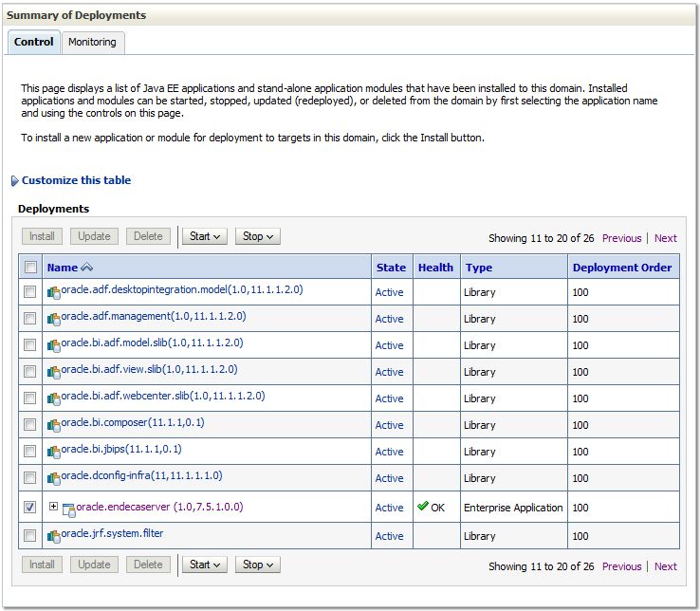
Task: Check the oracle.dconfig-infra row checkbox
Action: (30, 477)
